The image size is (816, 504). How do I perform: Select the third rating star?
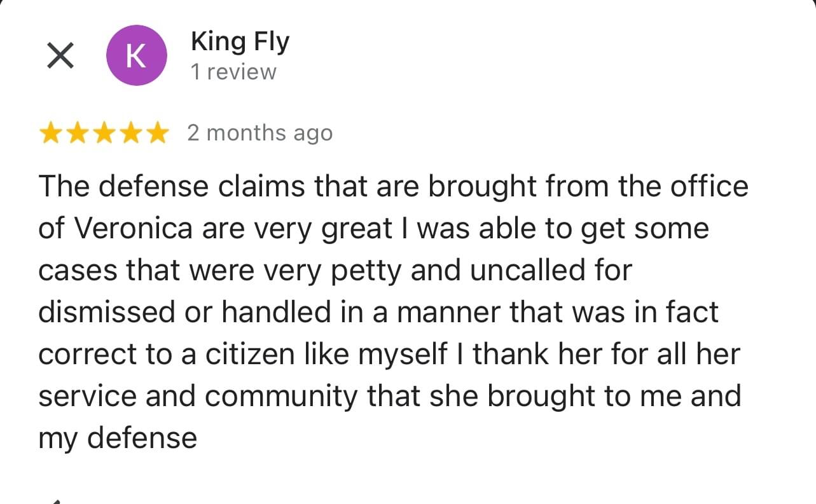click(104, 133)
